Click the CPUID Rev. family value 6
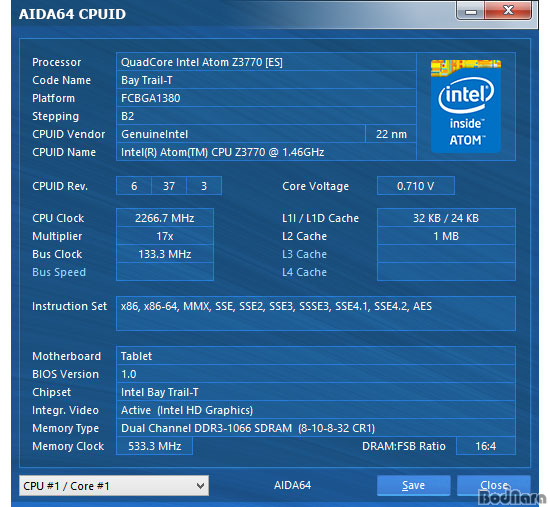 pos(134,186)
